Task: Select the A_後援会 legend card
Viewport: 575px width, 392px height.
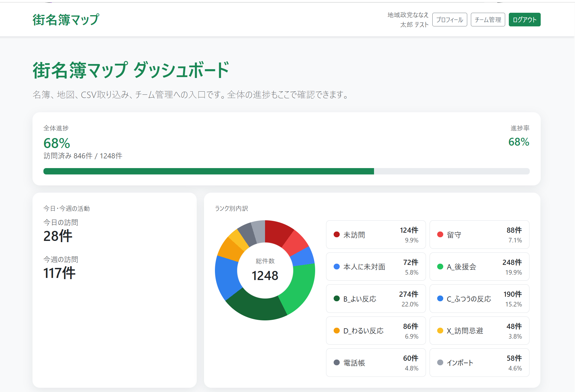Action: (x=479, y=267)
